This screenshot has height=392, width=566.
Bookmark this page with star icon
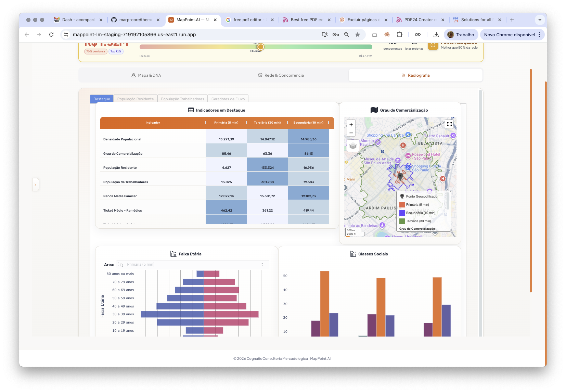point(358,35)
